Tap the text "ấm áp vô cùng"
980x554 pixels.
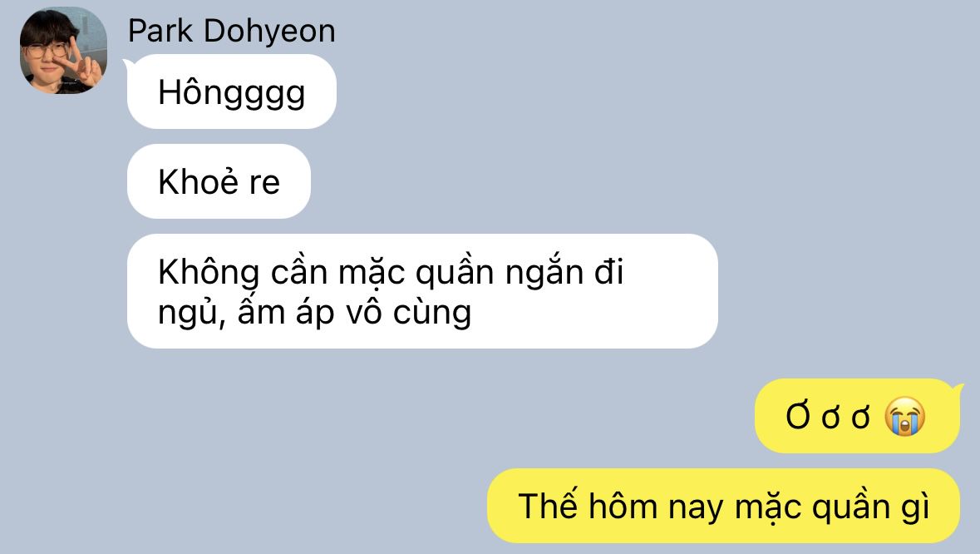click(354, 312)
